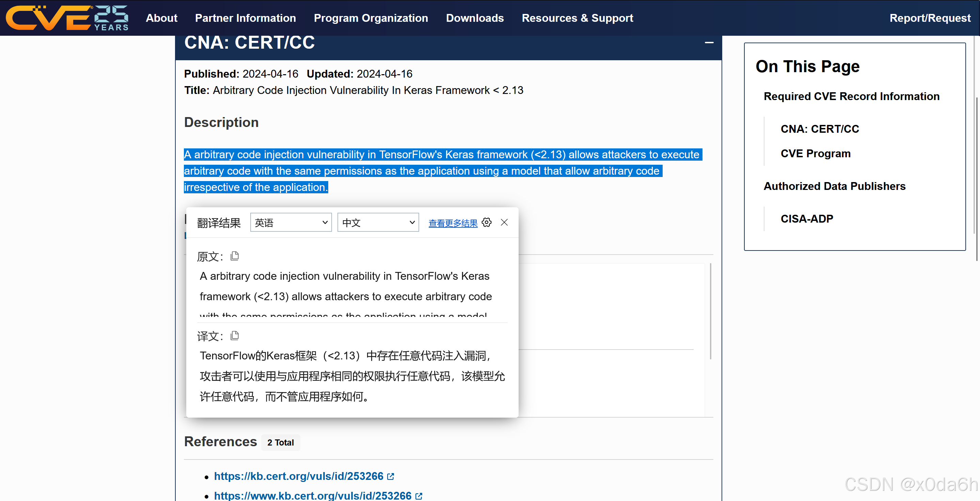Image resolution: width=980 pixels, height=501 pixels.
Task: Click the page vertical scrollbar
Action: click(977, 179)
